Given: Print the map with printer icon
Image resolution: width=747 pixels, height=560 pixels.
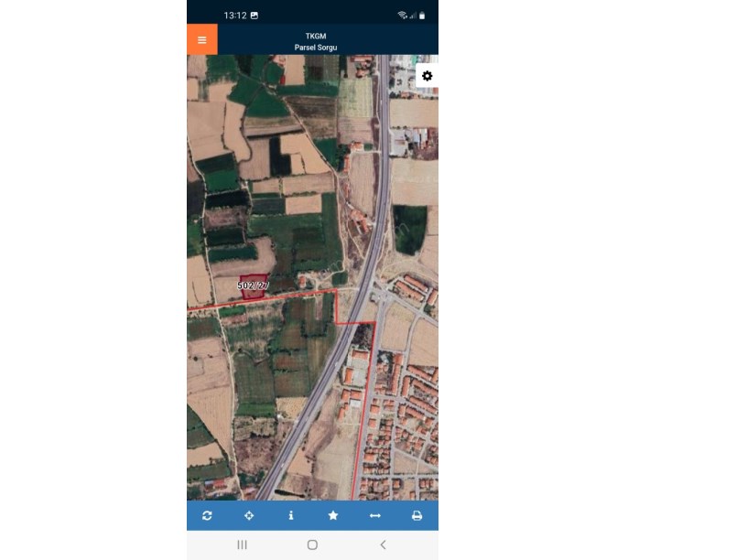Looking at the screenshot, I should coord(417,515).
